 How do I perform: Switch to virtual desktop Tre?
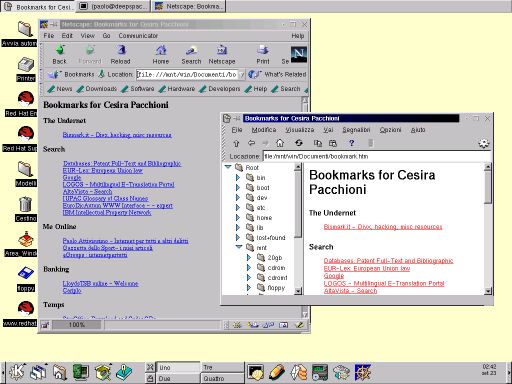(x=222, y=367)
